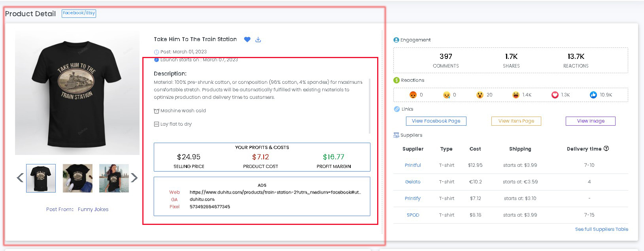644x251 pixels.
Task: Click View Item Page button
Action: (516, 121)
